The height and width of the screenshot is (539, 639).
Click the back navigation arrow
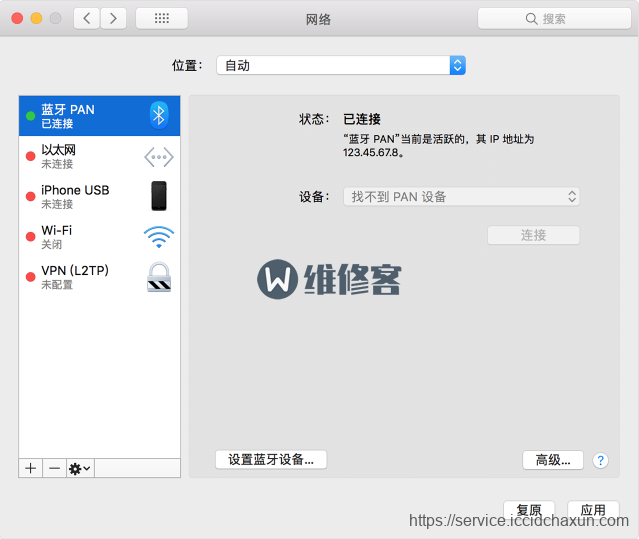tap(86, 18)
